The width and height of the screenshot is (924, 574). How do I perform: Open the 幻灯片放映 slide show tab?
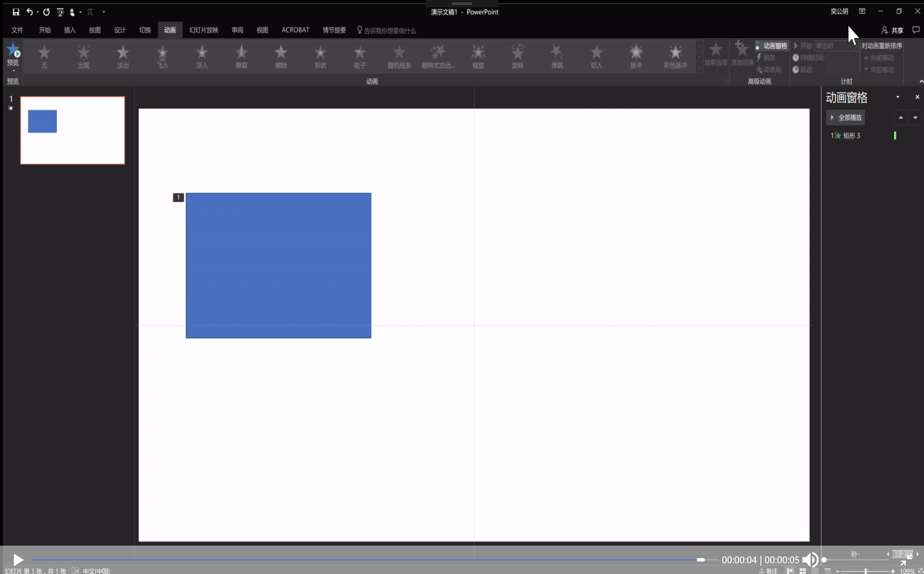(x=203, y=30)
